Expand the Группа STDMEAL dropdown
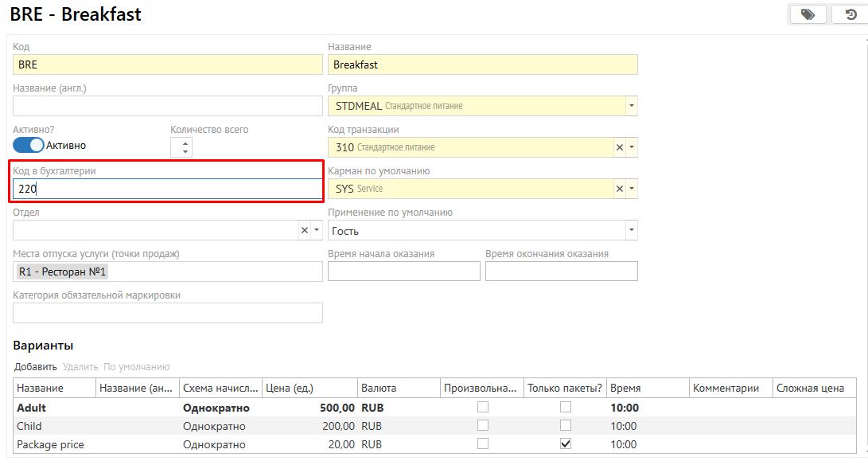This screenshot has height=461, width=868. [x=631, y=106]
